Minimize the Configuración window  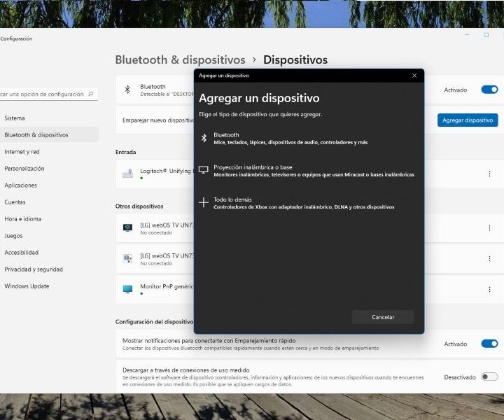click(467, 35)
